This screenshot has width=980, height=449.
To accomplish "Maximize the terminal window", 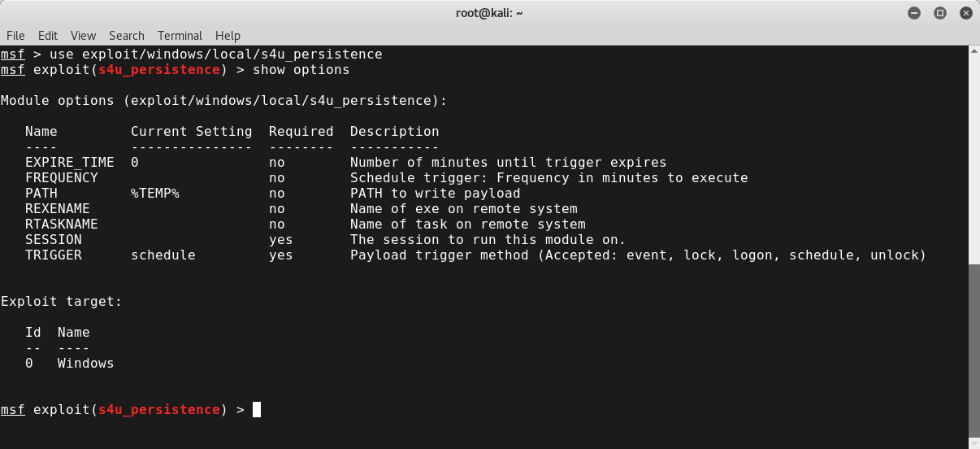I will click(940, 12).
